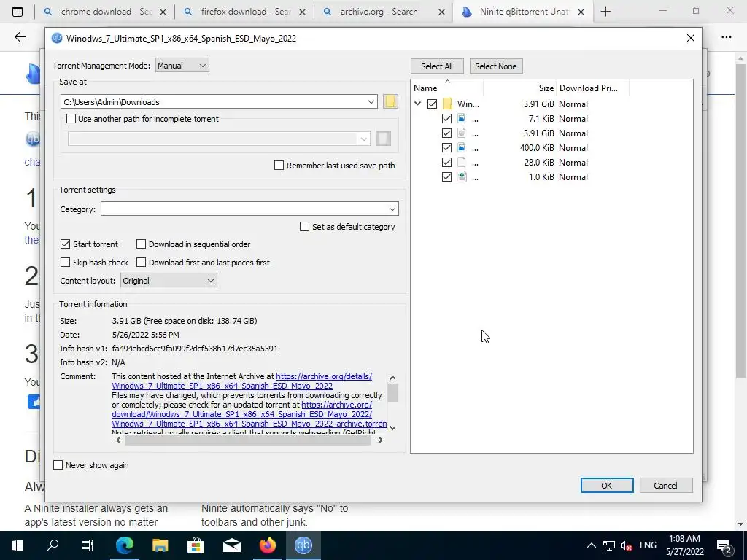The height and width of the screenshot is (560, 747).
Task: Open Windows Start menu
Action: click(18, 545)
